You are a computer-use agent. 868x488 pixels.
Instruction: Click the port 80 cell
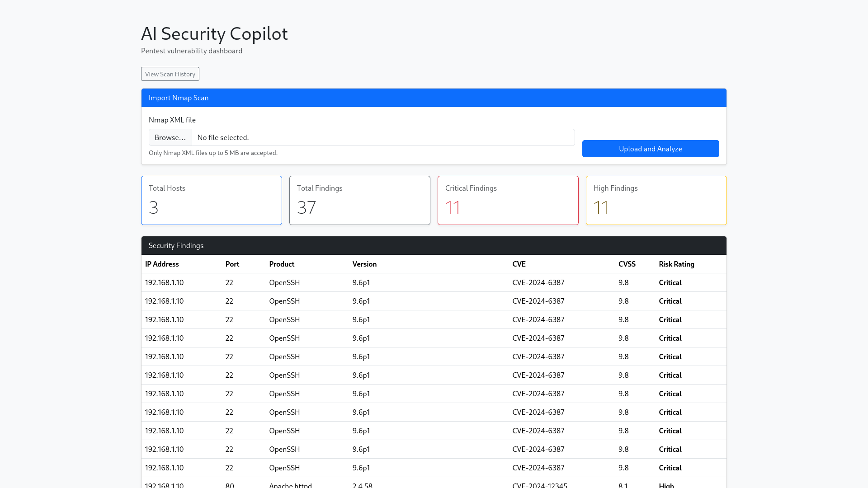tap(230, 485)
